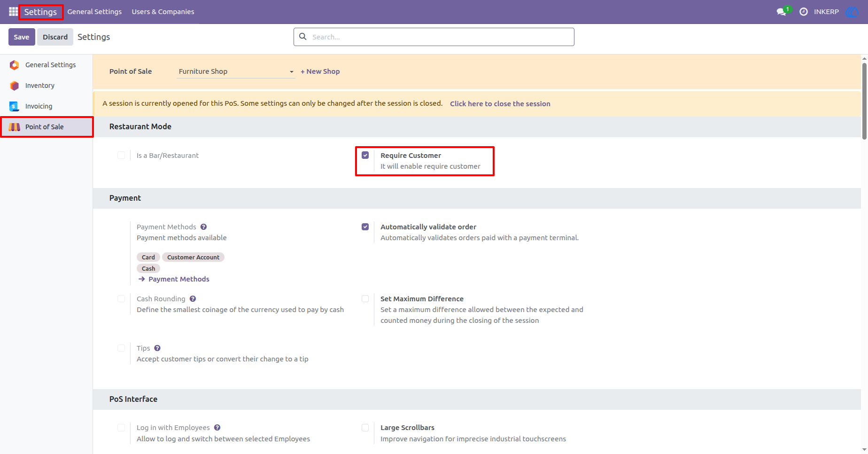Click help icon next to Payment Methods
The height and width of the screenshot is (454, 868).
[203, 227]
